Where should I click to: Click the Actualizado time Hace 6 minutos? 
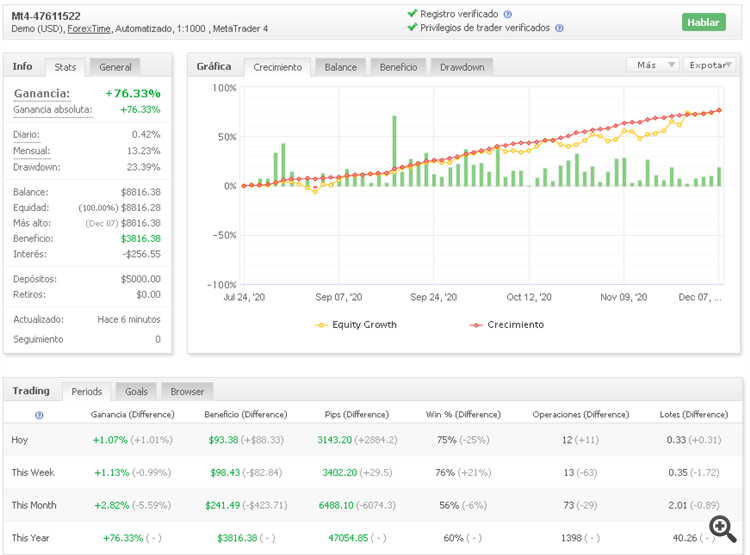coord(129,320)
